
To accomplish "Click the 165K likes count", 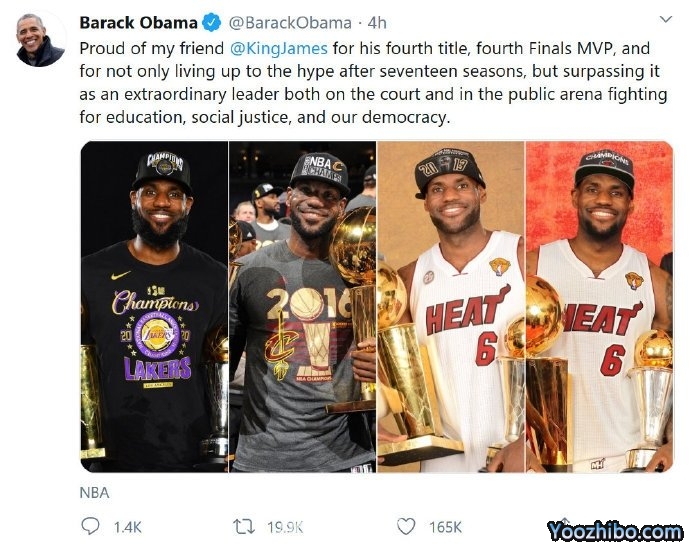I will (x=444, y=526).
